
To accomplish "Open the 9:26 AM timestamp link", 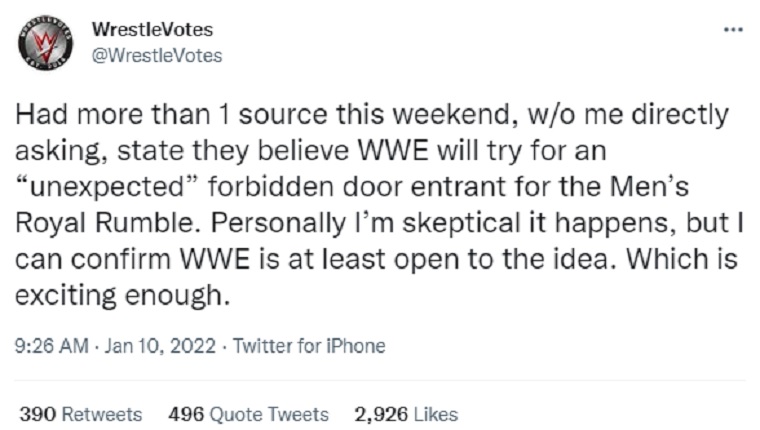I will click(50, 345).
